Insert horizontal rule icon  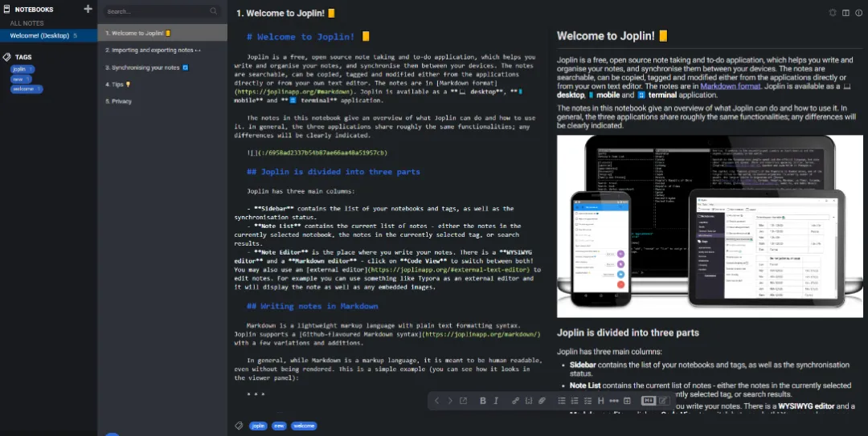click(614, 401)
